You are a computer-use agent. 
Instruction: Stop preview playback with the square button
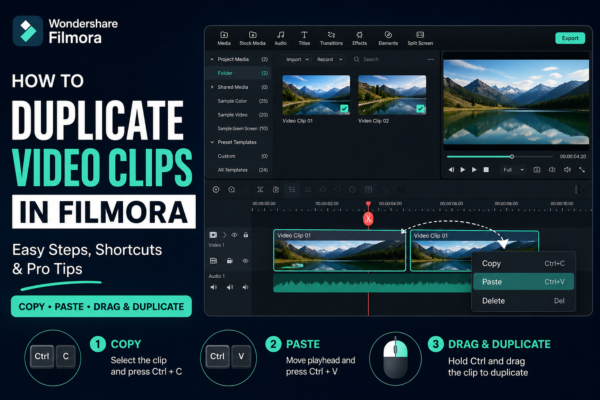[486, 170]
